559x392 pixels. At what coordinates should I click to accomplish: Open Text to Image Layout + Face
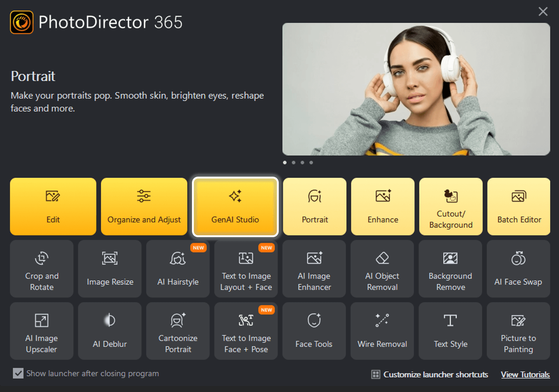pyautogui.click(x=246, y=269)
